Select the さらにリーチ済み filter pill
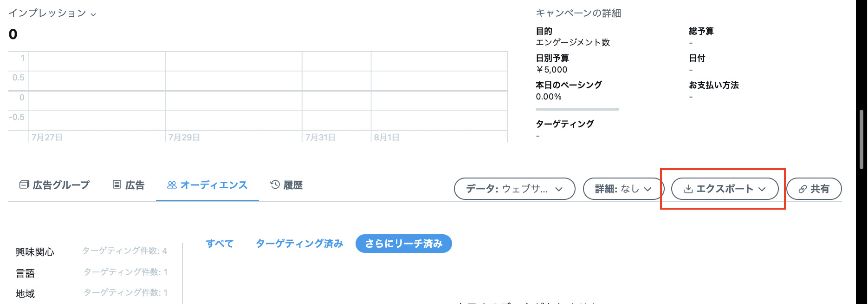 (403, 244)
